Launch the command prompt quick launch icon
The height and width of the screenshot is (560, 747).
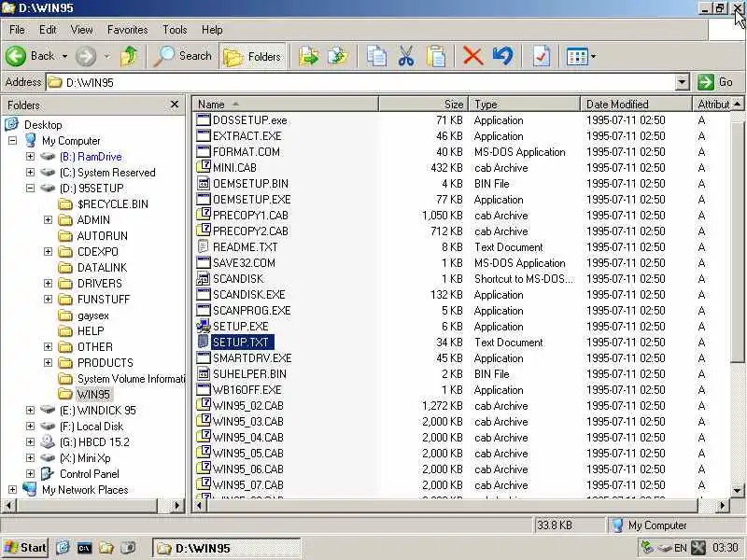[84, 548]
